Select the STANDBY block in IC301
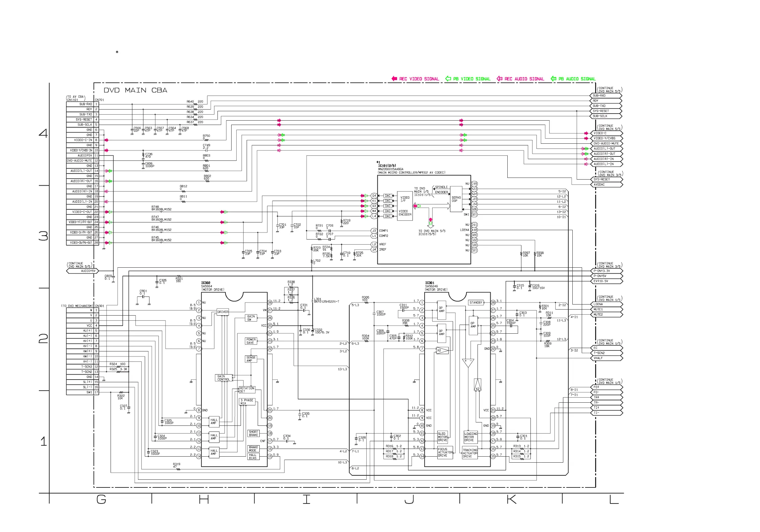Viewport: 760px width, 532px height. click(476, 302)
